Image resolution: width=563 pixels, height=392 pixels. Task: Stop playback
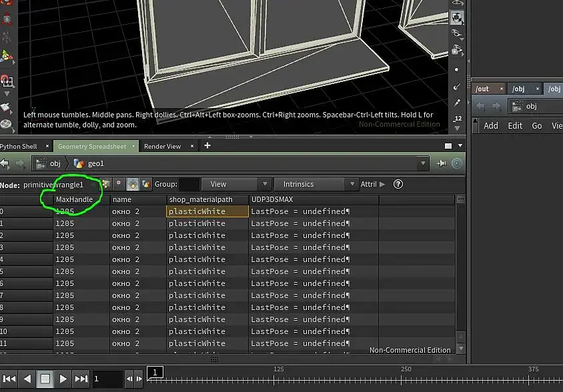click(x=45, y=379)
